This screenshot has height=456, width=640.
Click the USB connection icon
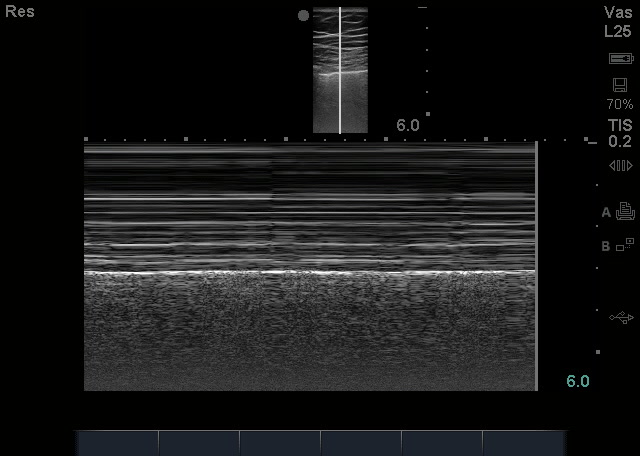(621, 317)
